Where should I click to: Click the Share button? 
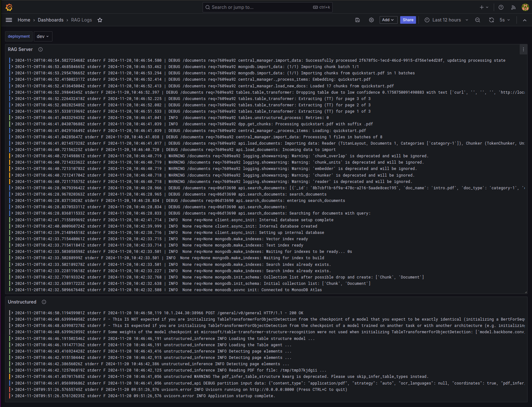click(408, 20)
